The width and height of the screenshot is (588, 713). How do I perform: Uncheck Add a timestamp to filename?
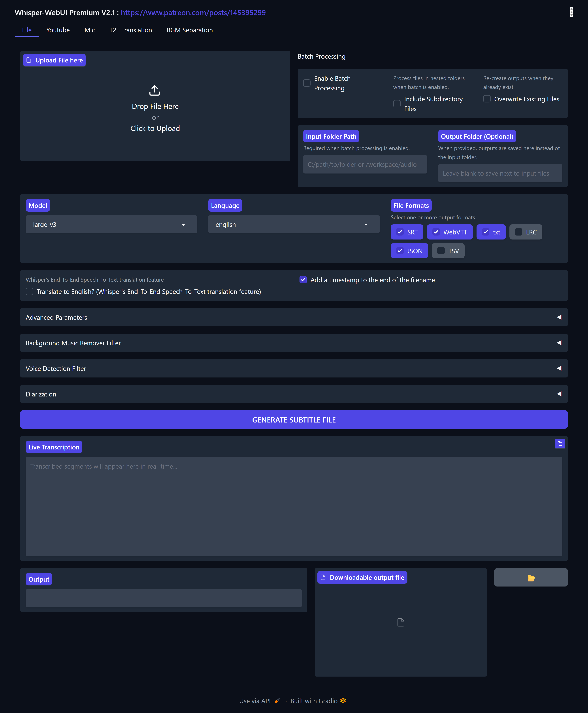303,280
